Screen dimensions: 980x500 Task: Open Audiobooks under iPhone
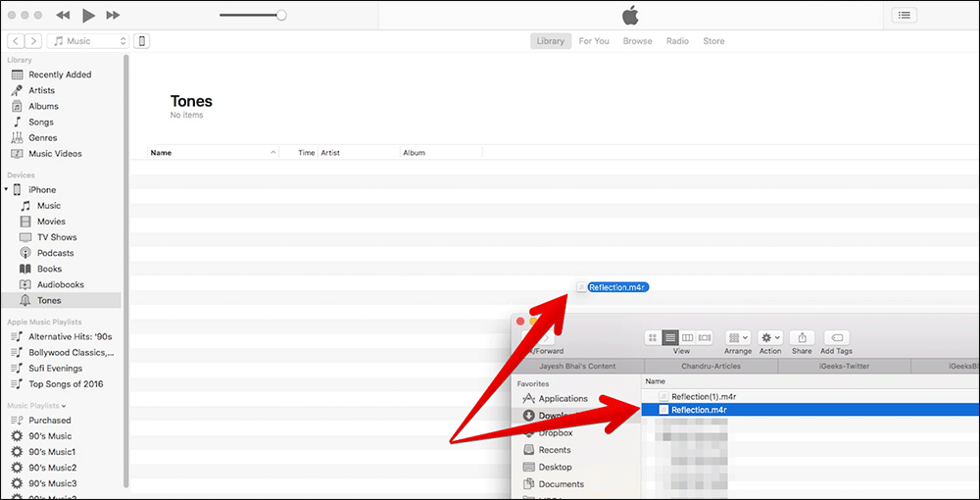(x=60, y=284)
